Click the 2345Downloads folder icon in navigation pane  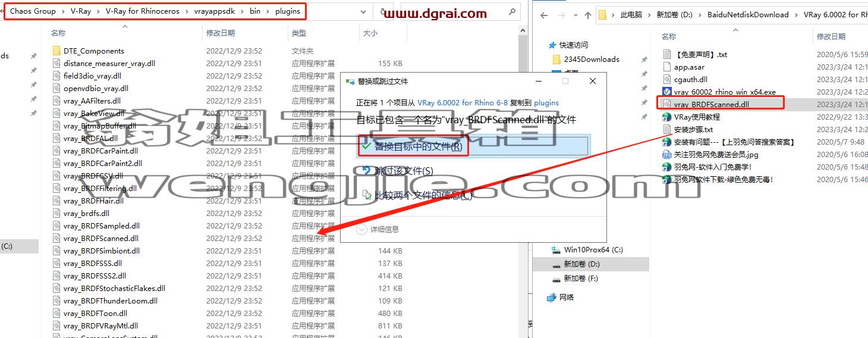[556, 59]
